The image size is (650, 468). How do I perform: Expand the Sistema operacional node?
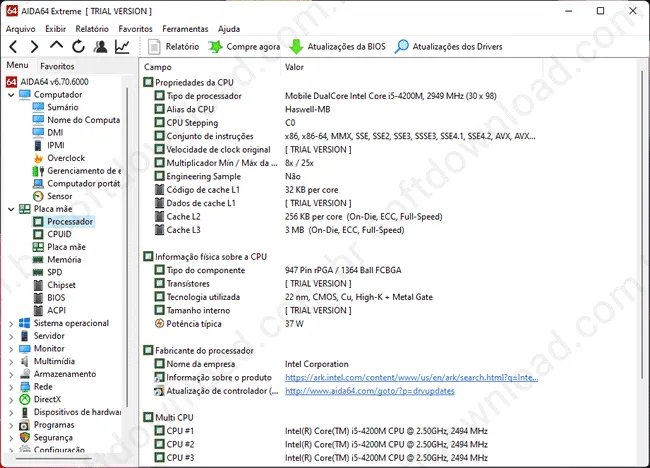point(11,324)
